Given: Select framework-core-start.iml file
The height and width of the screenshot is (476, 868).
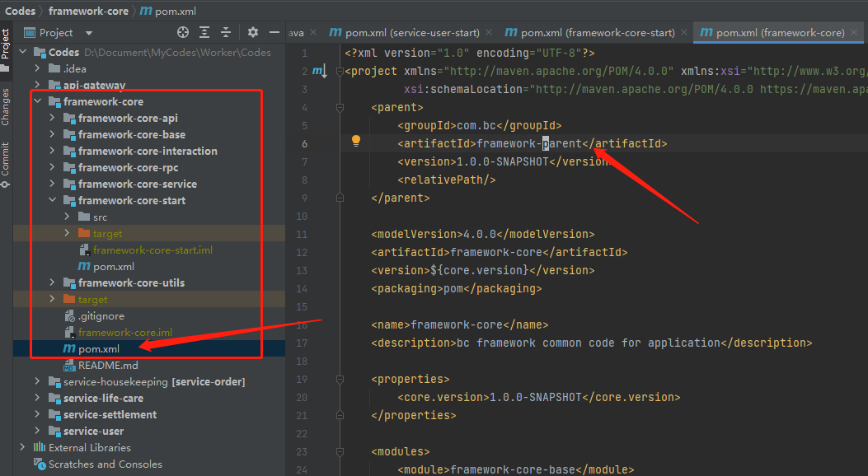Looking at the screenshot, I should click(152, 250).
